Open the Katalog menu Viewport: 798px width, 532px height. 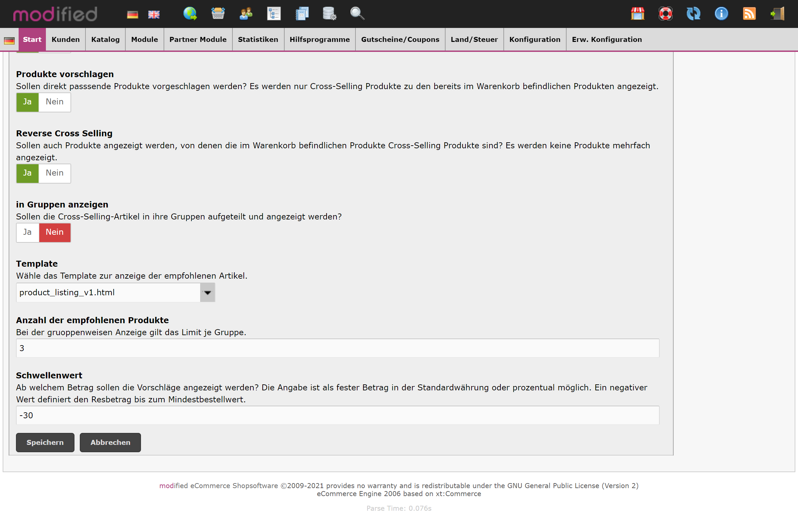pos(105,39)
